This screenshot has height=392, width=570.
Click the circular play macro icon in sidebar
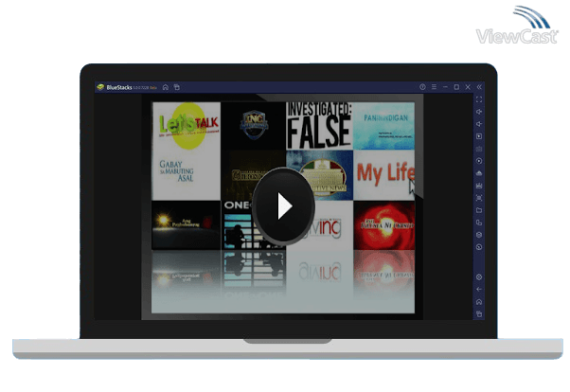point(479,161)
